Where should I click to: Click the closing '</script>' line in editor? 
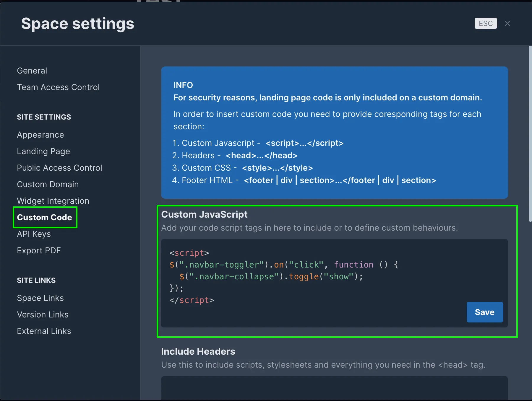pyautogui.click(x=192, y=300)
